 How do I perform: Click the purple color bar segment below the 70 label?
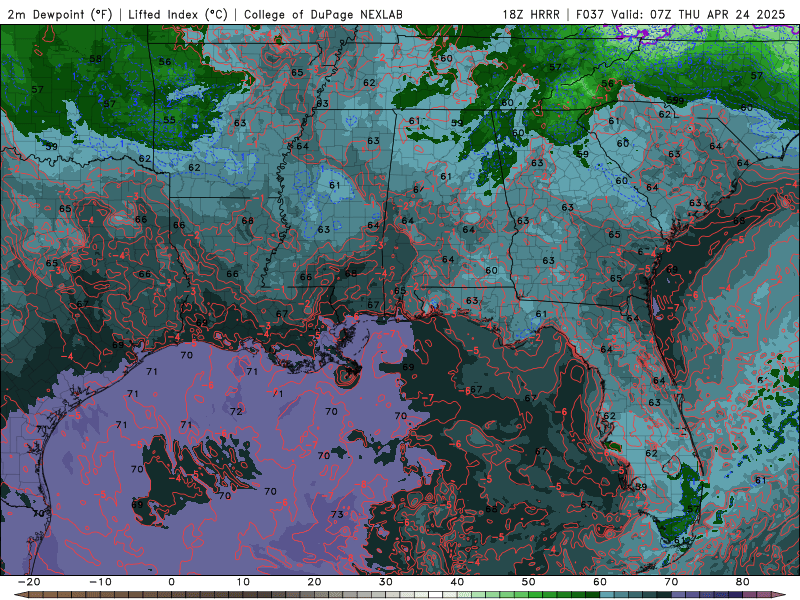[679, 595]
